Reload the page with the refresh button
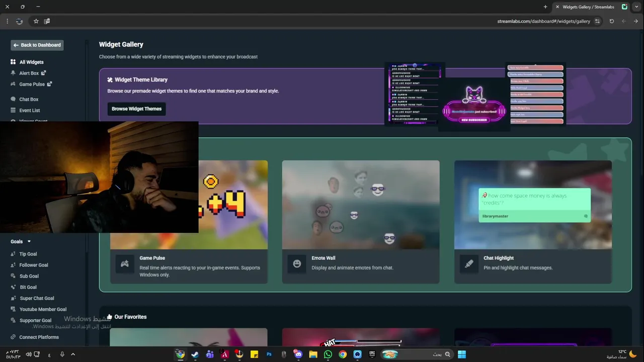Screen dimensions: 644x362 coord(611,21)
